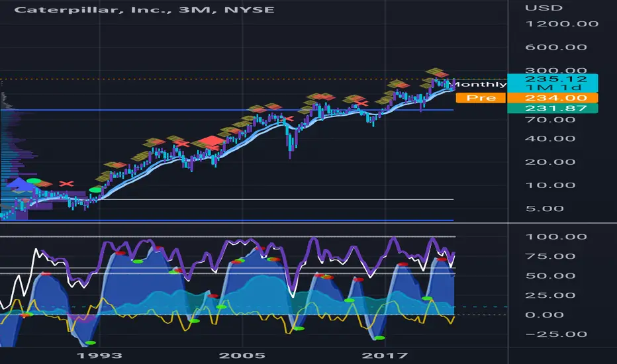Click the 0.00 oscillator scale label
Screen dimensions: 617x364
point(545,315)
